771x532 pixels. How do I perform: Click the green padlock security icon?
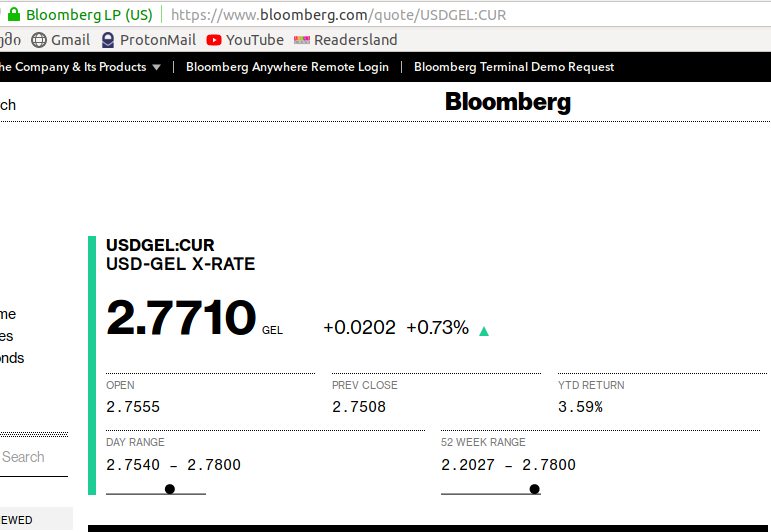13,15
